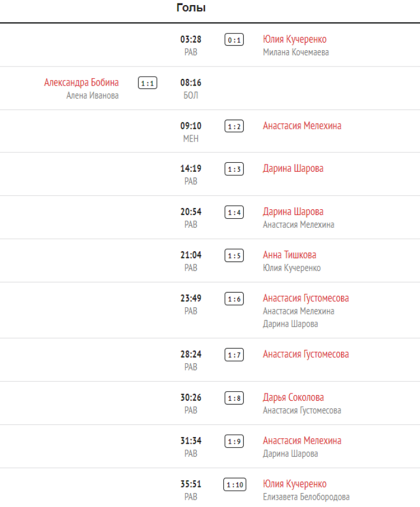
Task: Select goal time 08:16
Action: [x=191, y=83]
